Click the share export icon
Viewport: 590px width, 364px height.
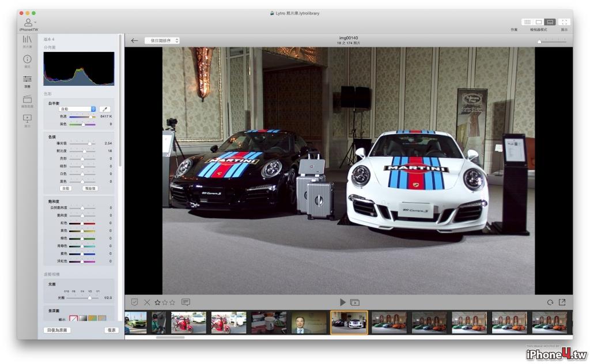(x=562, y=302)
